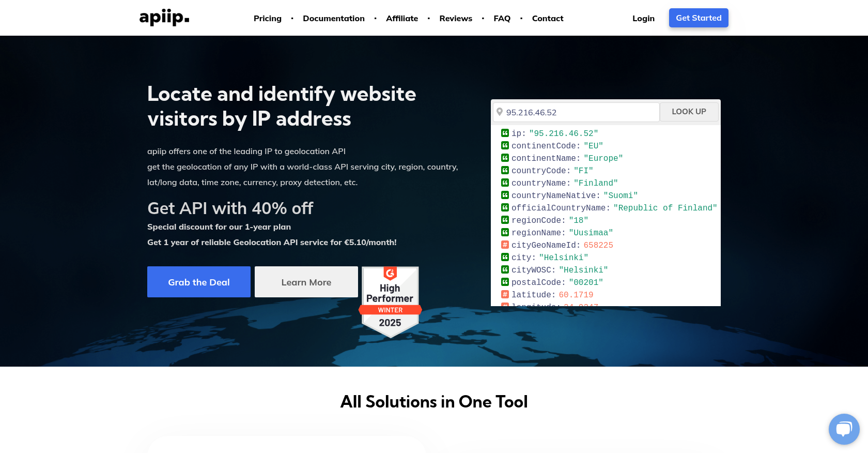
Task: Click the string icon beside regionName
Action: pyautogui.click(x=505, y=232)
